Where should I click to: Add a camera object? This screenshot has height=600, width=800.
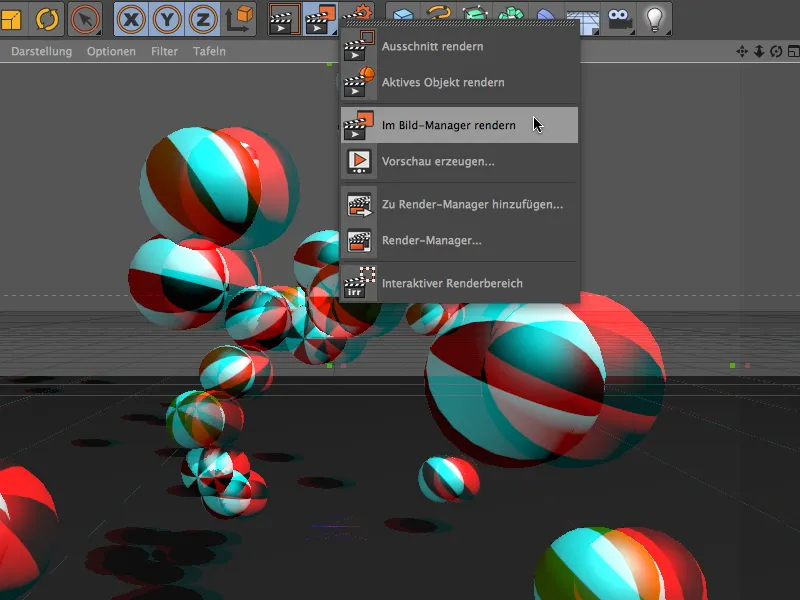(619, 19)
